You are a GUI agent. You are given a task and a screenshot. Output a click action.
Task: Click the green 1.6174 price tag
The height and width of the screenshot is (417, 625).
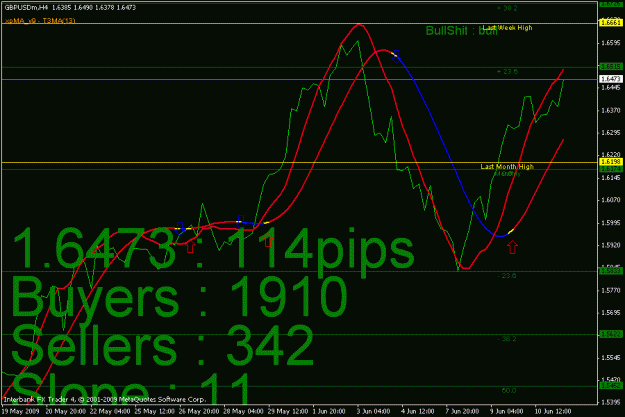pos(611,169)
